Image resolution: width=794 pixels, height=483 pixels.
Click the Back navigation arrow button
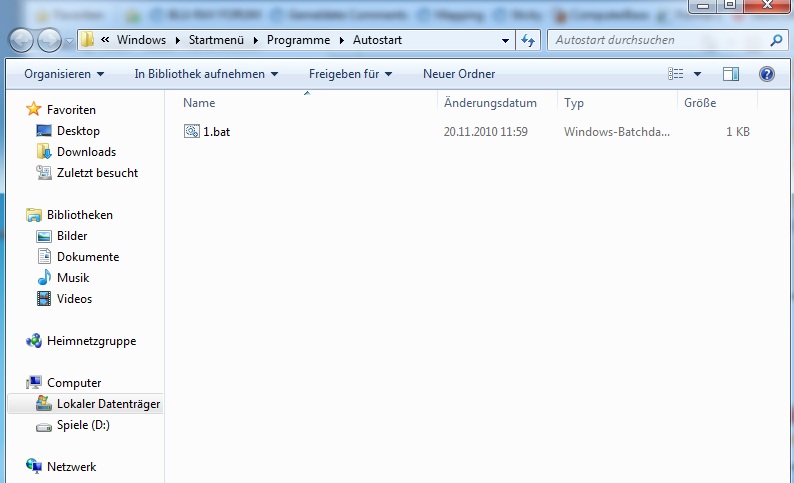23,41
